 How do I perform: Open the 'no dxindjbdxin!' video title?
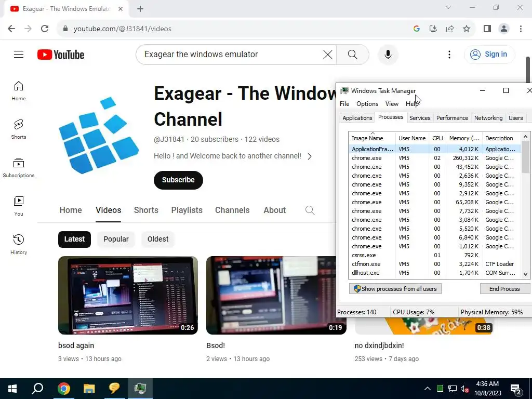[x=379, y=345]
